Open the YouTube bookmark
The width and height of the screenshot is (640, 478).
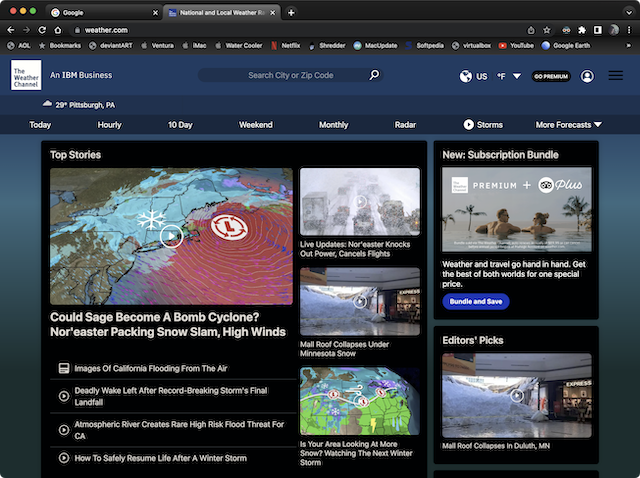coord(516,46)
